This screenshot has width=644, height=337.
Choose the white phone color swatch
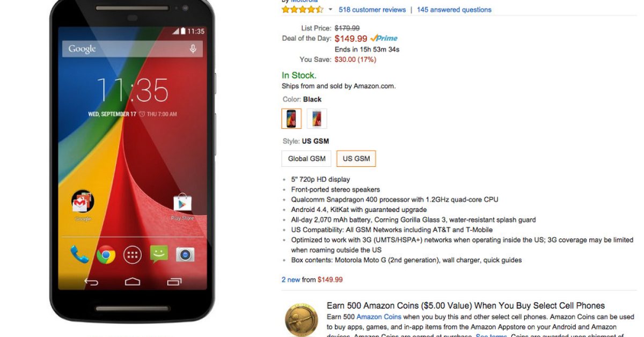point(317,119)
